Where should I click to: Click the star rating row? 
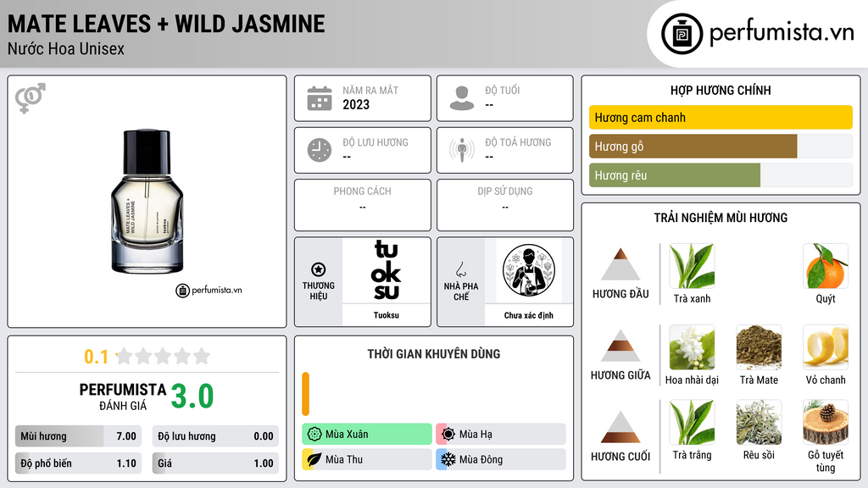click(x=164, y=357)
